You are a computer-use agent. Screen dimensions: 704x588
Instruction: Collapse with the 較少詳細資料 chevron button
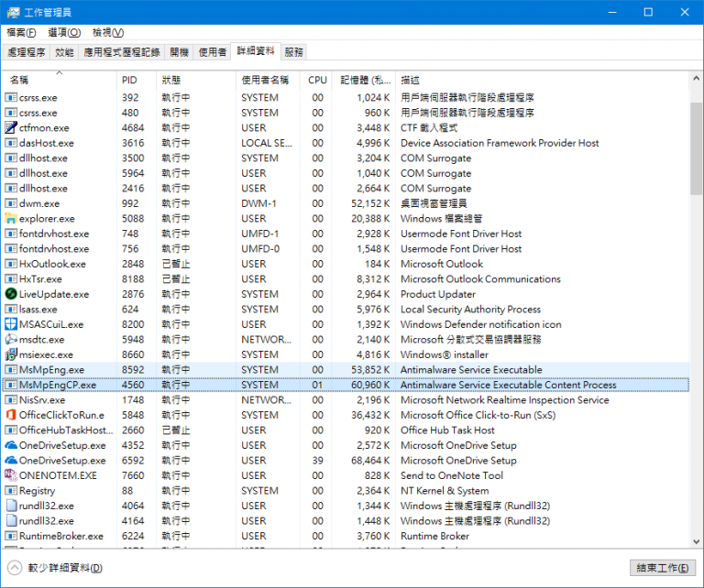(15, 568)
